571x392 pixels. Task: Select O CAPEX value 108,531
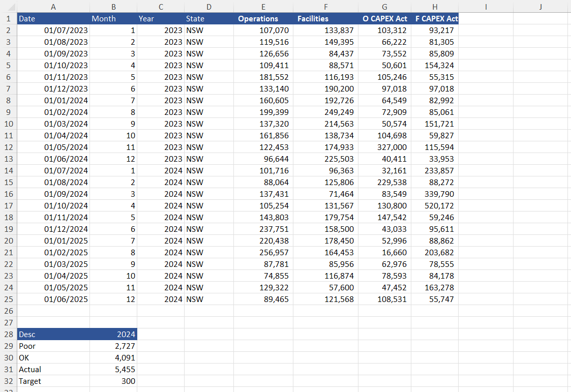click(x=384, y=299)
